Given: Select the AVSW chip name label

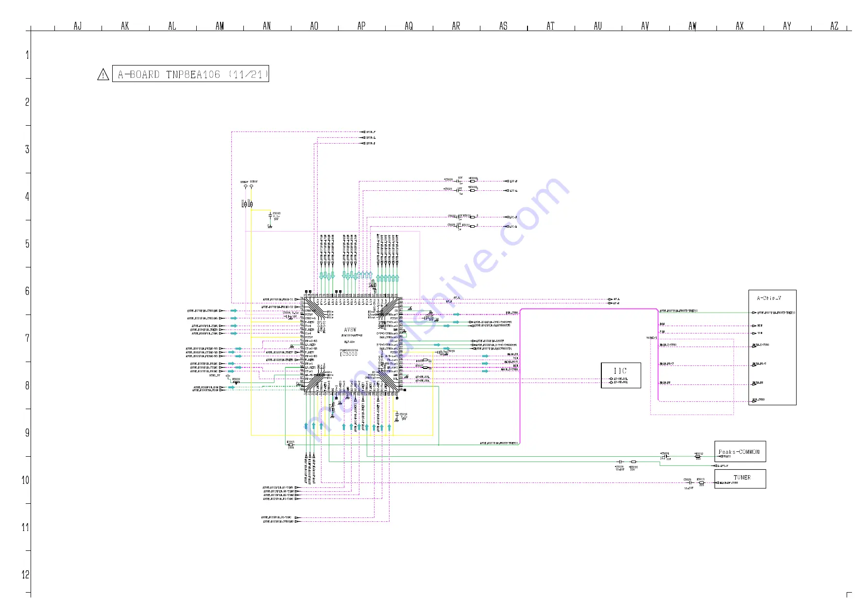Looking at the screenshot, I should coord(350,330).
